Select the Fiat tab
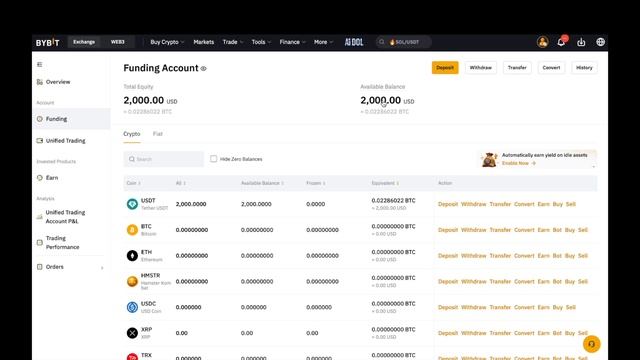Image resolution: width=640 pixels, height=360 pixels. click(158, 134)
